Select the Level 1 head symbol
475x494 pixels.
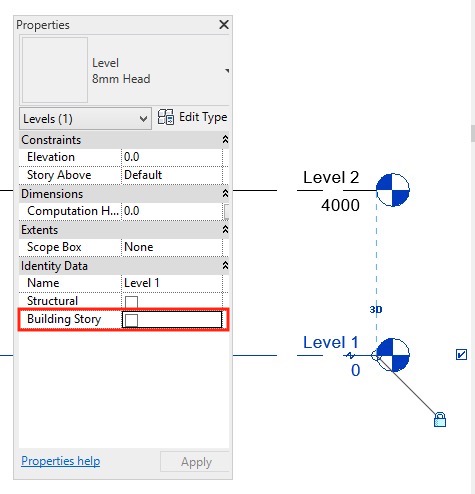click(x=393, y=355)
